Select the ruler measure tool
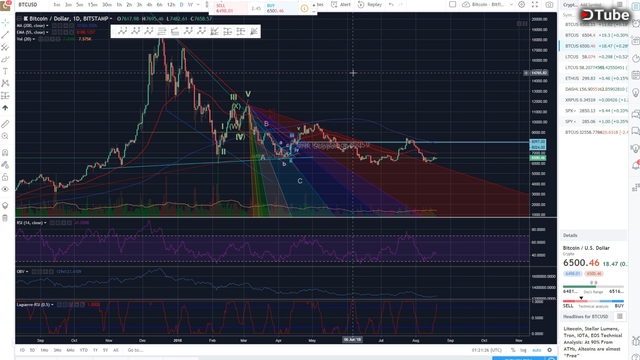640x360 pixels. (x=5, y=124)
